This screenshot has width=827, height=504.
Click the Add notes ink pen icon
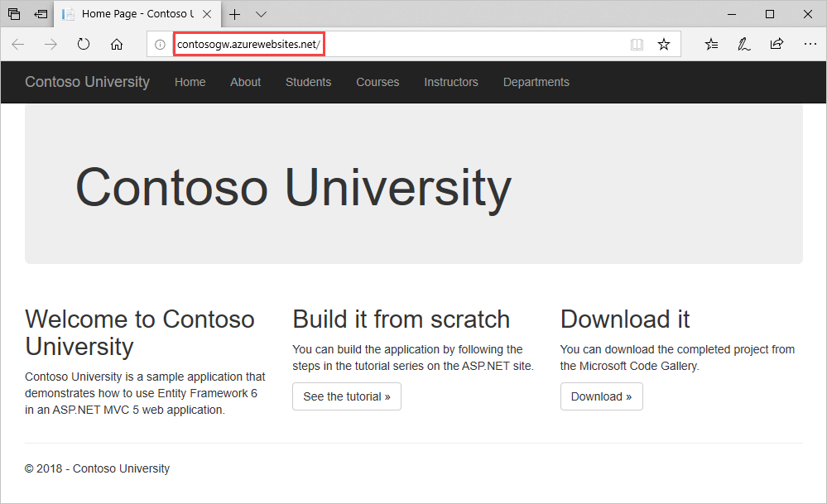pos(743,44)
